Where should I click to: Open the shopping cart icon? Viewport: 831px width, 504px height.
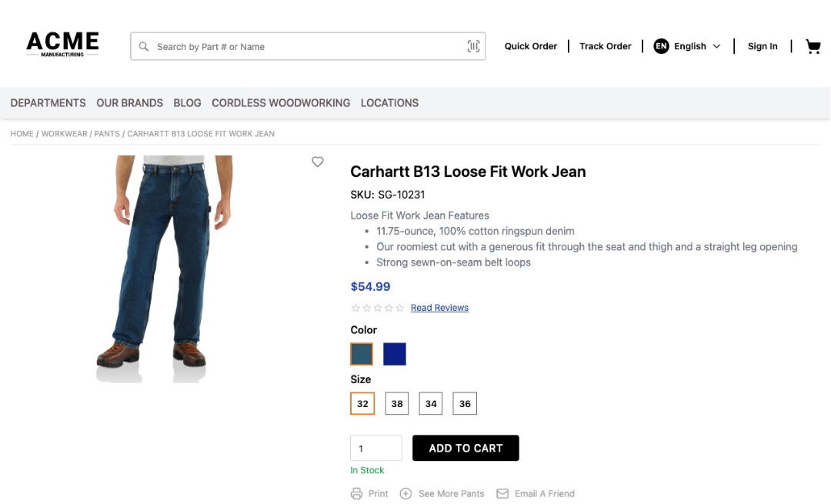coord(813,47)
